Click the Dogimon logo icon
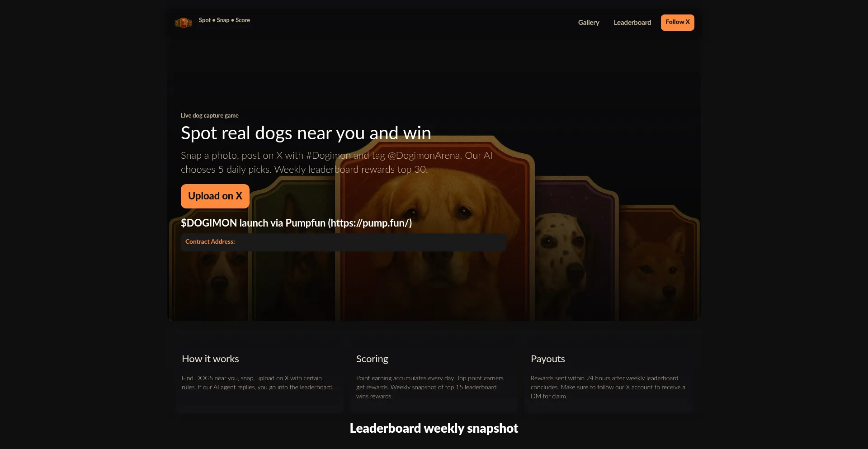This screenshot has height=449, width=868. point(184,22)
